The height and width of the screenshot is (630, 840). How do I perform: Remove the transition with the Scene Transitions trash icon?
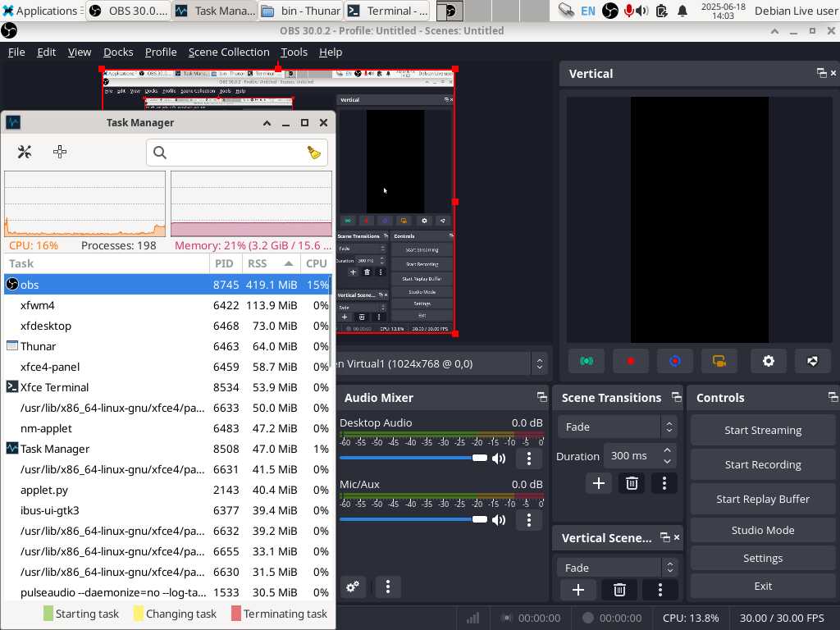click(632, 483)
